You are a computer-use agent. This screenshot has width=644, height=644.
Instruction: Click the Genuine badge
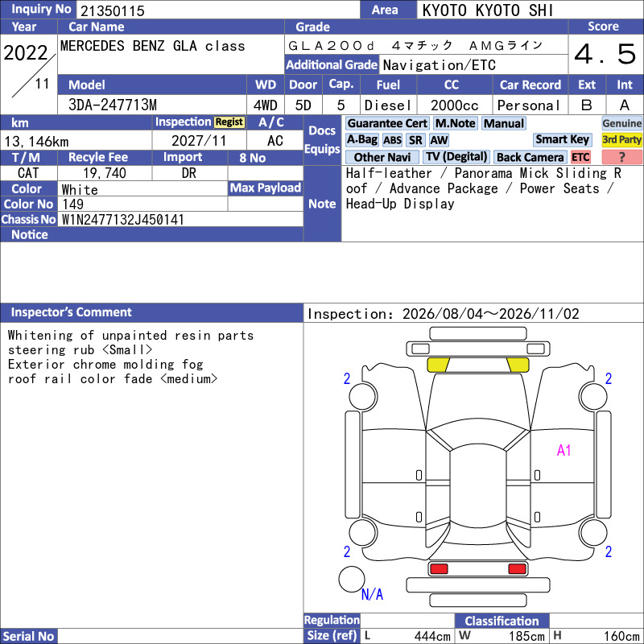click(x=621, y=123)
